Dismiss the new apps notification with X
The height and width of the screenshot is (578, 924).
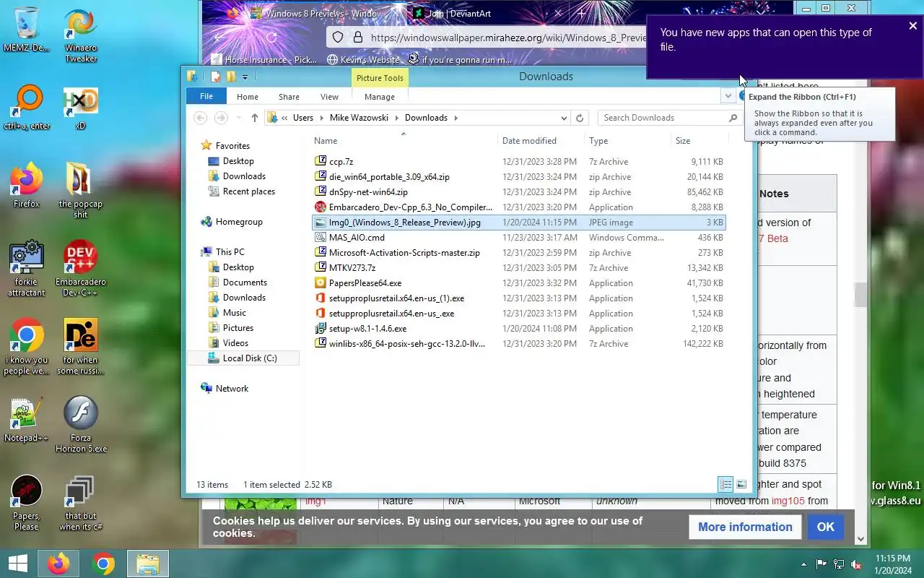click(x=912, y=26)
